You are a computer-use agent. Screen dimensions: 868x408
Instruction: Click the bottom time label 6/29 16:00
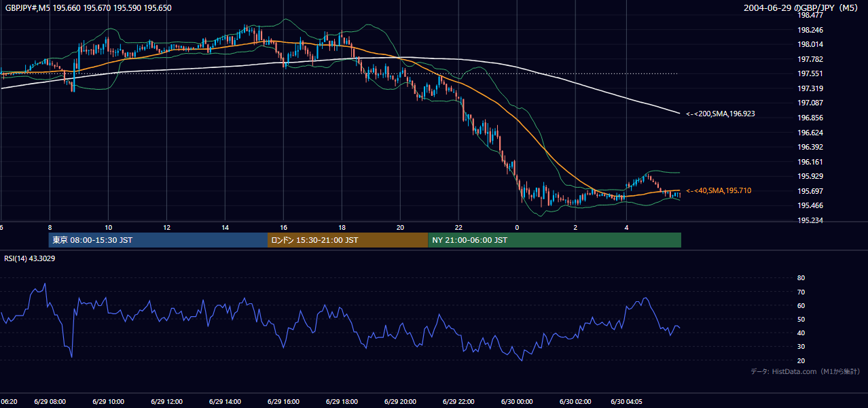tap(284, 402)
